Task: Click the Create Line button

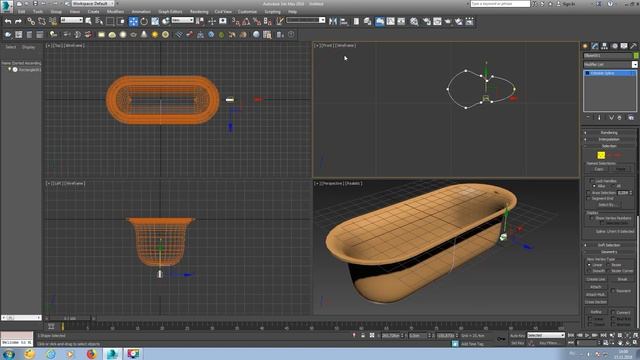Action: 596,279
